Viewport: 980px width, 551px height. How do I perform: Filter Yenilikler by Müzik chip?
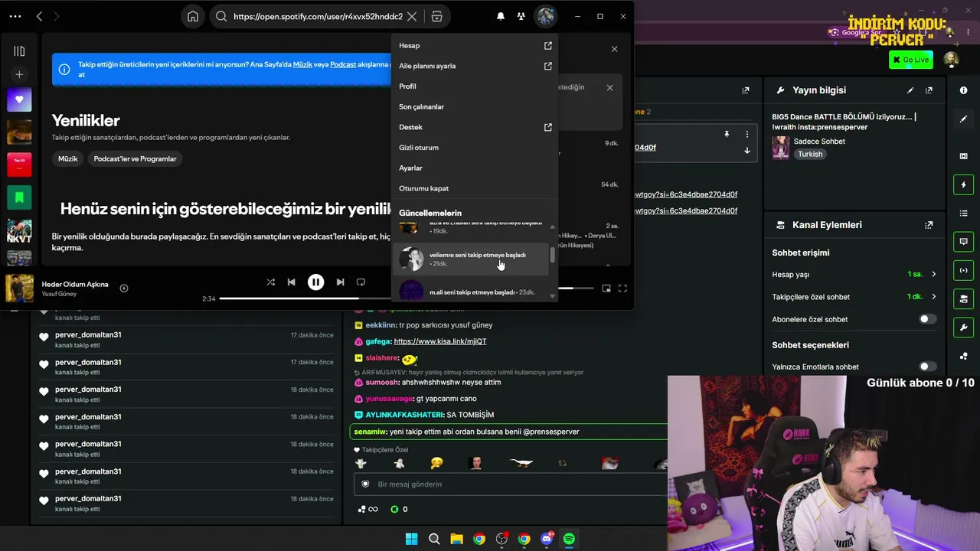pos(68,159)
